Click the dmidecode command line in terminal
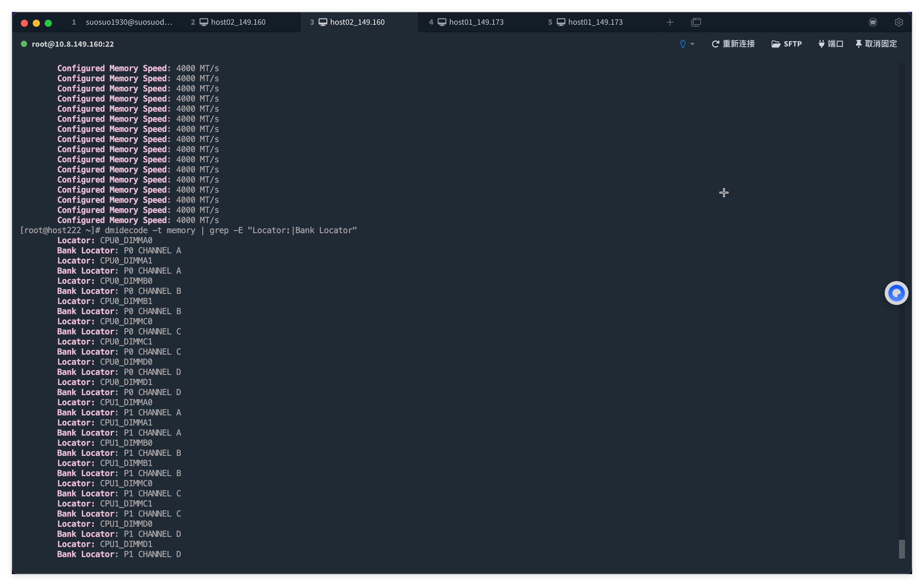Image resolution: width=924 pixels, height=586 pixels. point(230,230)
